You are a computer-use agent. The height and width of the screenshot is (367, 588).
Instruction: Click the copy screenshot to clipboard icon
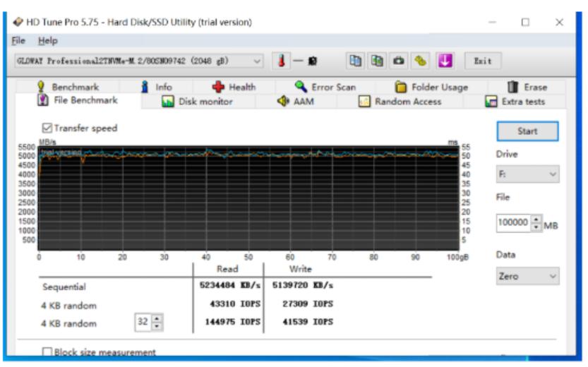click(x=378, y=61)
